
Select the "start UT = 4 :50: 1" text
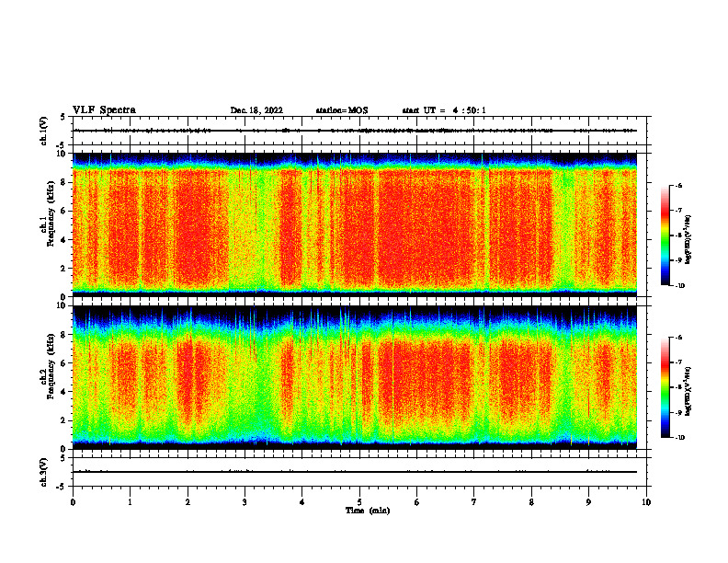[x=444, y=110]
